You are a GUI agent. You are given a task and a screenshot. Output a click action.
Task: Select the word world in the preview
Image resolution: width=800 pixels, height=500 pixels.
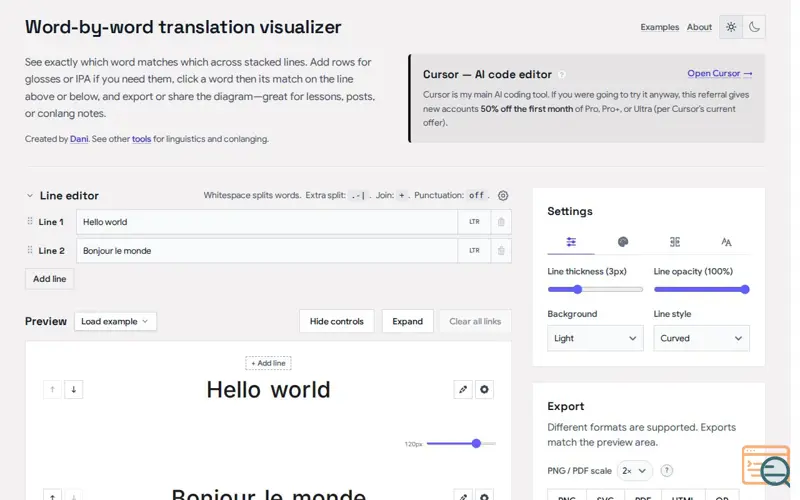[x=300, y=390]
